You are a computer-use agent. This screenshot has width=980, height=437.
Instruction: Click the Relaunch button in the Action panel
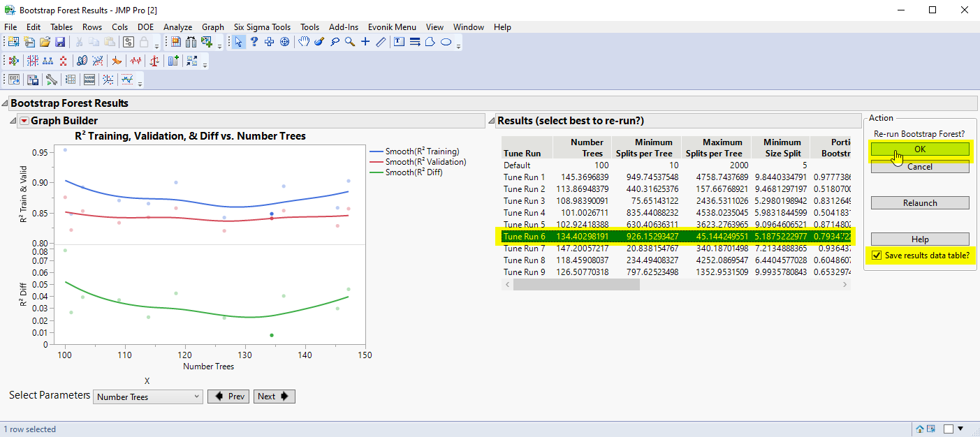click(919, 202)
